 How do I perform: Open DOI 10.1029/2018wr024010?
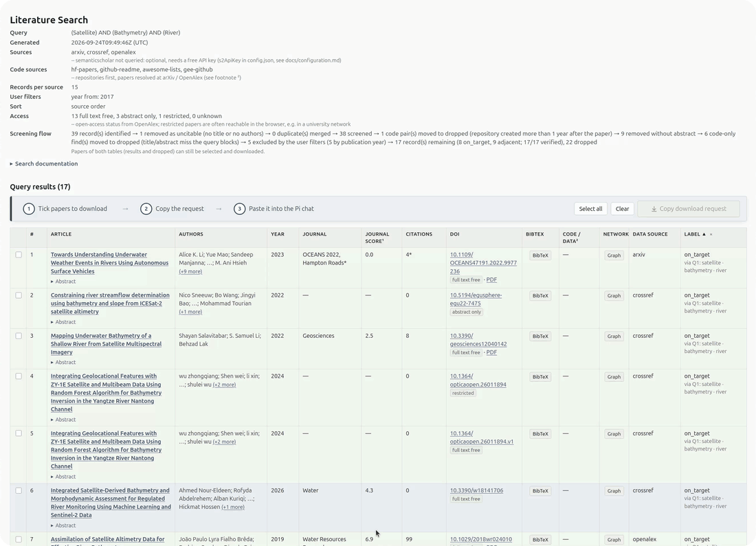point(480,539)
